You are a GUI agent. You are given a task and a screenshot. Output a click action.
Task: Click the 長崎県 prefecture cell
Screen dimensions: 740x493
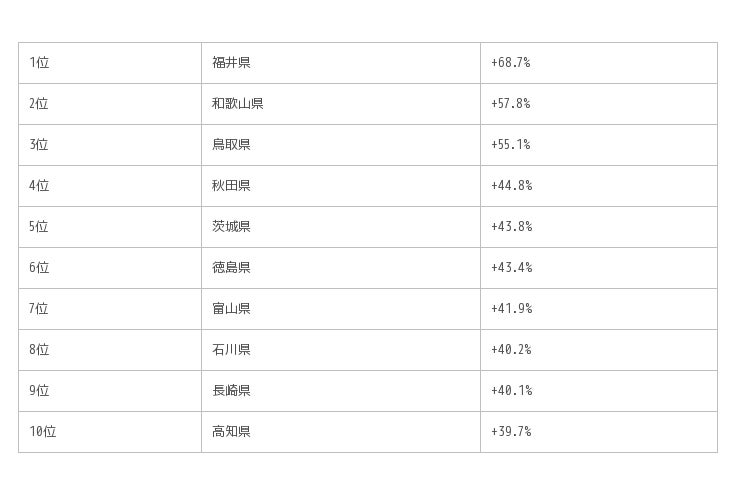coord(231,391)
